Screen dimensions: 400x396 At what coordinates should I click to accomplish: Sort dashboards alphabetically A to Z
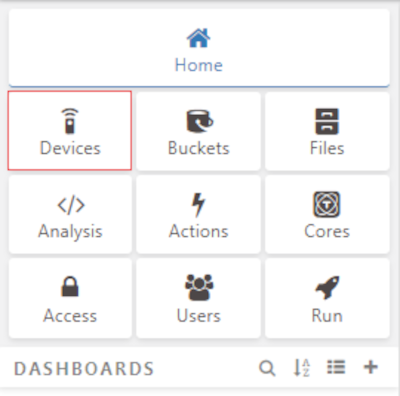point(302,368)
